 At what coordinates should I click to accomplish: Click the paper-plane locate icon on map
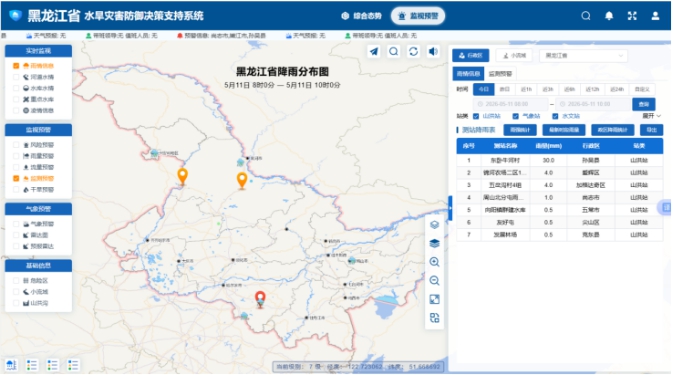[374, 51]
